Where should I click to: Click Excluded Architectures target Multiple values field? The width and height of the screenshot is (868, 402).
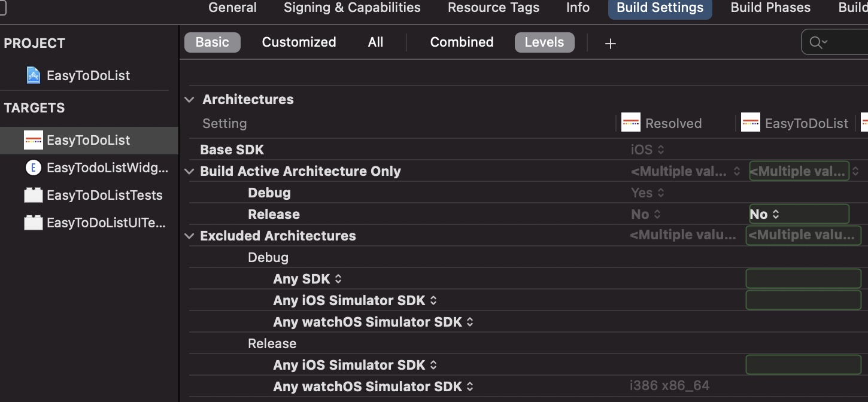[803, 236]
